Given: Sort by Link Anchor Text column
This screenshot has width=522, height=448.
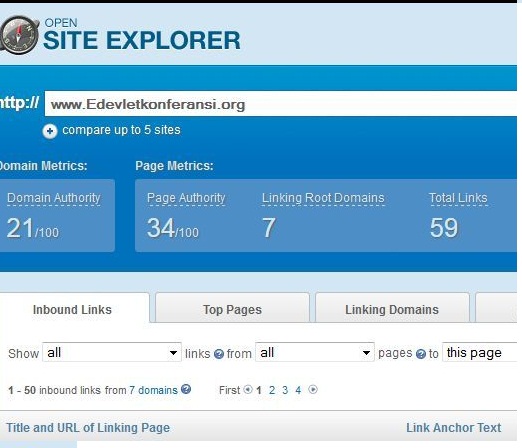Looking at the screenshot, I should tap(453, 428).
